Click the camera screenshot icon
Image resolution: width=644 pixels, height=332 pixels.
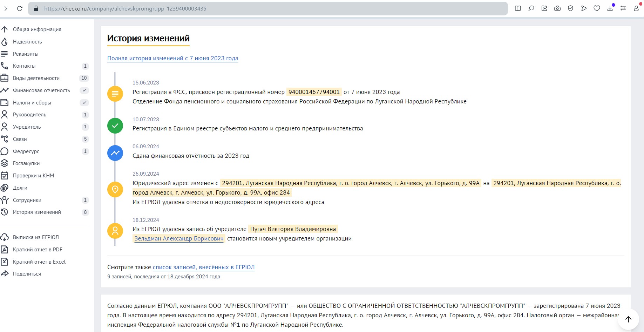coord(557,8)
